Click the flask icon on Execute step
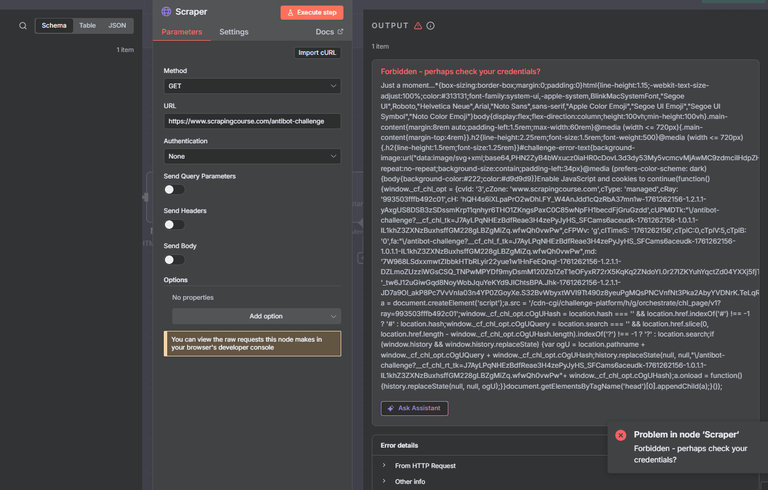Viewport: 768px width, 490px height. pyautogui.click(x=290, y=12)
